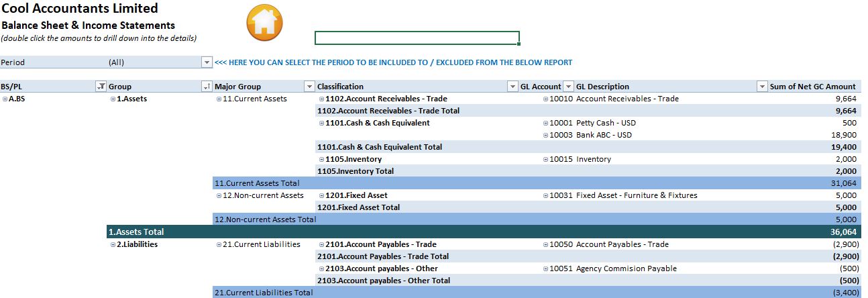Collapse the 1.Assets group
This screenshot has height=298, width=868.
click(113, 99)
